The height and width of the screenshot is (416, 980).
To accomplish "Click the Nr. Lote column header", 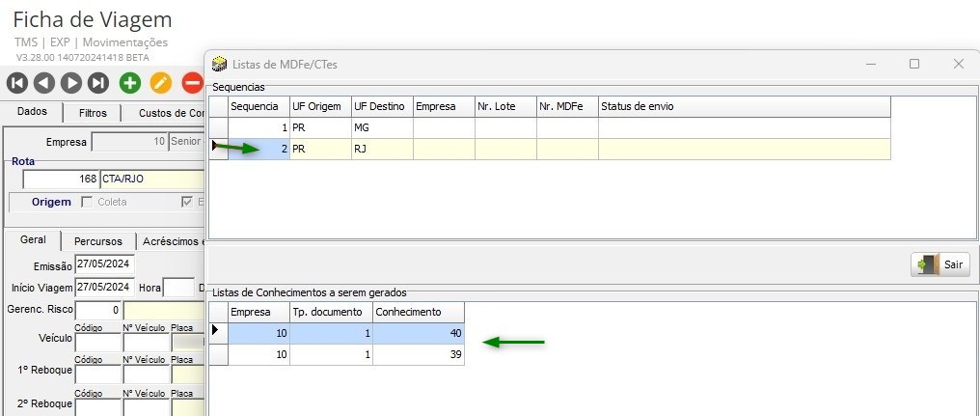I will pyautogui.click(x=505, y=106).
